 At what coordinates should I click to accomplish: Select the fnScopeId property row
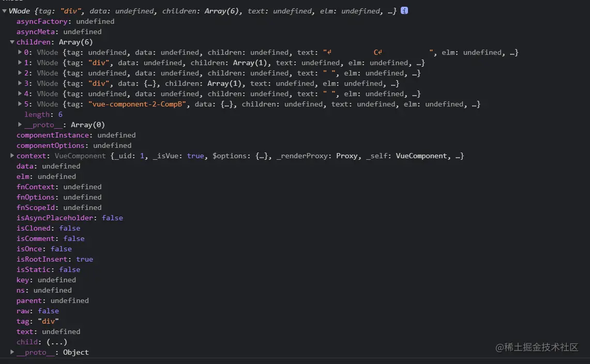(59, 207)
